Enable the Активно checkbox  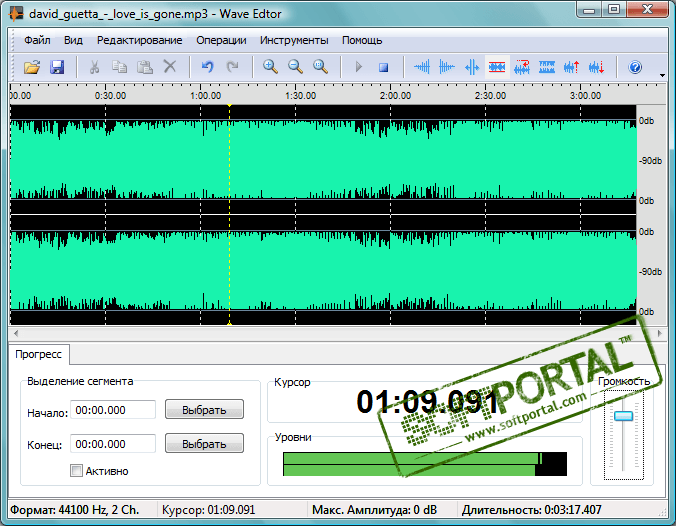[x=77, y=470]
